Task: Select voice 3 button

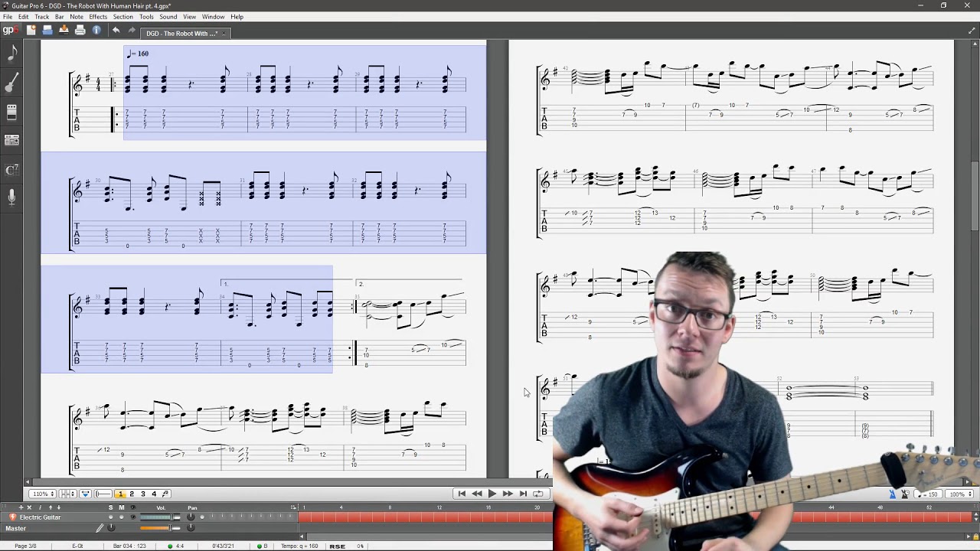Action: point(142,494)
